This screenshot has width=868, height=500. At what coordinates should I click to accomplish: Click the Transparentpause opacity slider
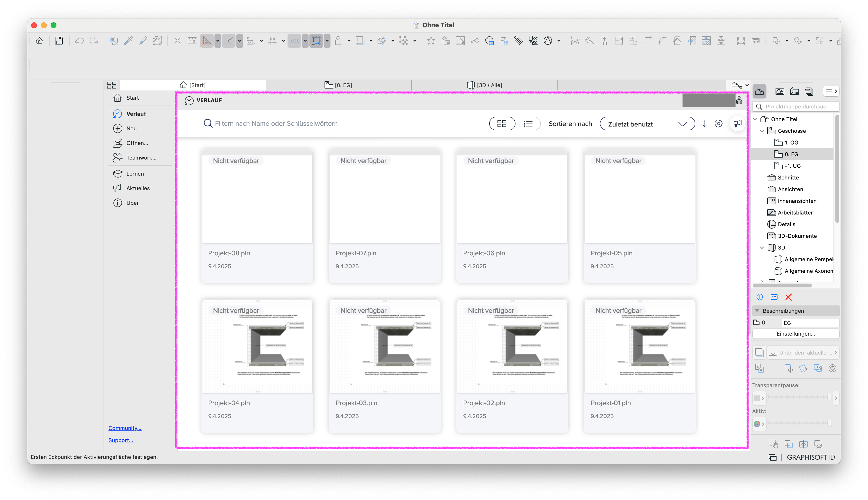tap(799, 397)
